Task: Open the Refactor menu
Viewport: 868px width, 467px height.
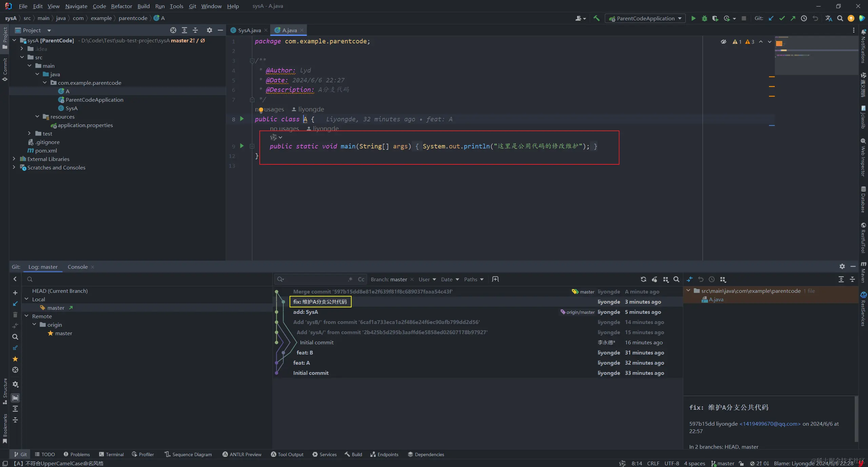Action: [x=121, y=6]
